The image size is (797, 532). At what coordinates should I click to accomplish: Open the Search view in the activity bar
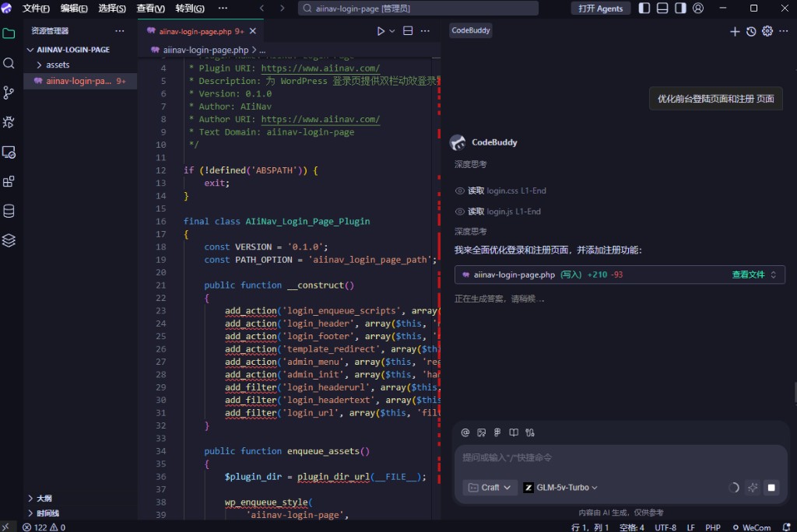9,64
